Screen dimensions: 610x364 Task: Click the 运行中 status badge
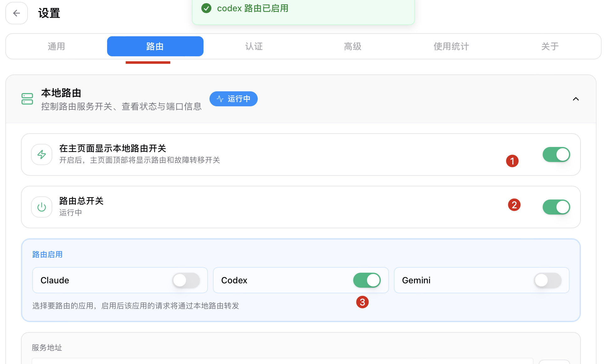point(234,99)
